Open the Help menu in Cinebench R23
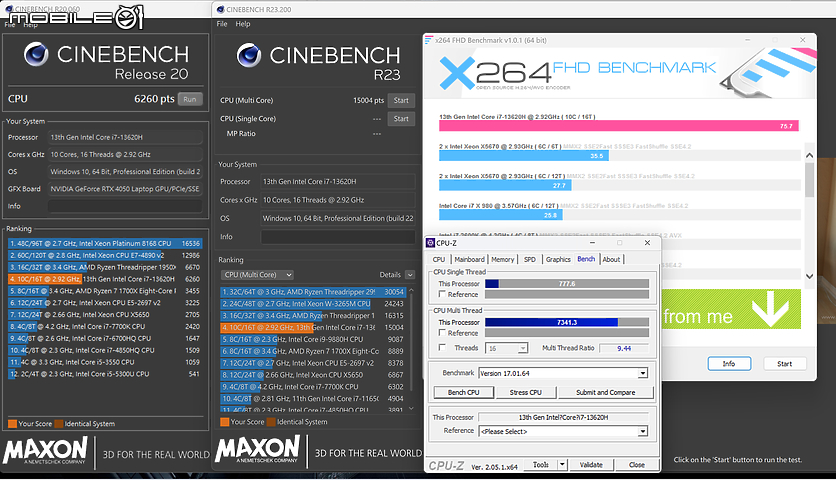 coord(243,24)
